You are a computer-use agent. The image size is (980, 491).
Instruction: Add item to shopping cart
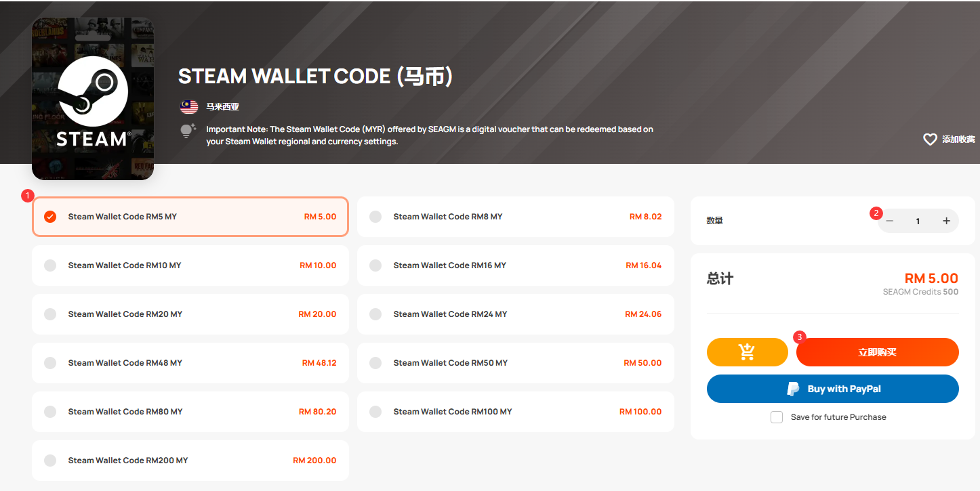[x=747, y=352]
